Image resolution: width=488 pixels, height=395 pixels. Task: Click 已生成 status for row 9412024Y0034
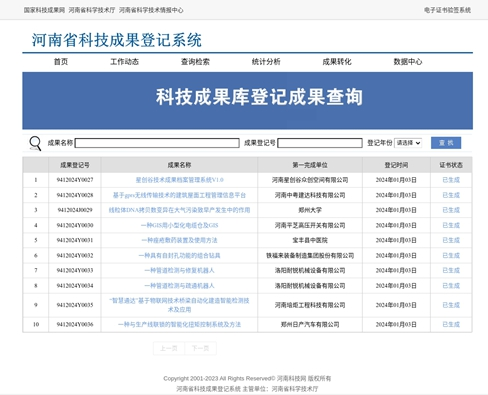(x=451, y=286)
